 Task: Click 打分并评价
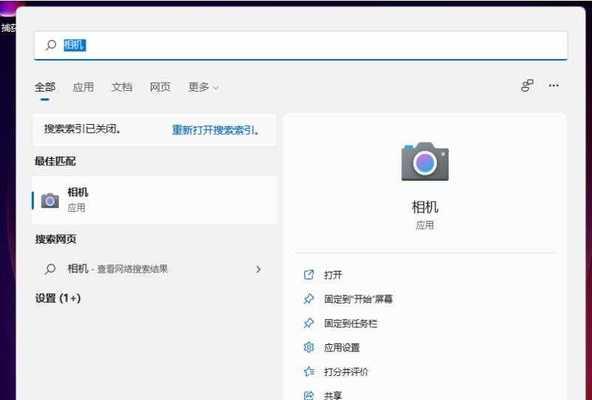click(x=346, y=372)
